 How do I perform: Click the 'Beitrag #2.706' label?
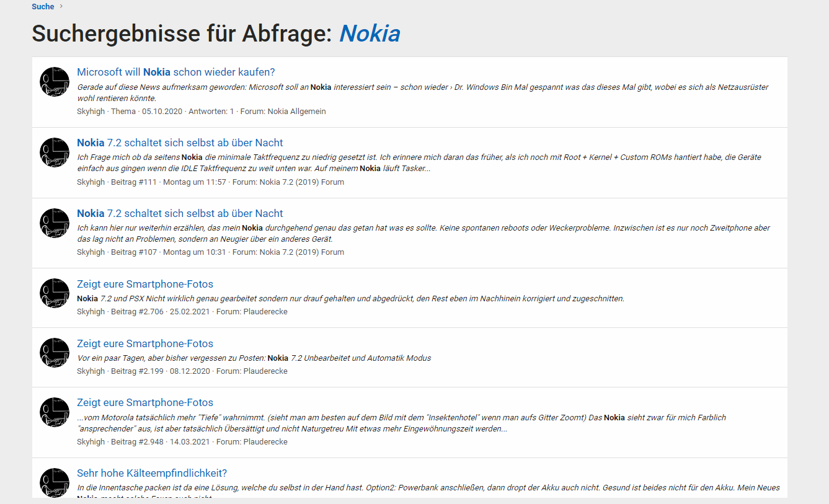(137, 312)
